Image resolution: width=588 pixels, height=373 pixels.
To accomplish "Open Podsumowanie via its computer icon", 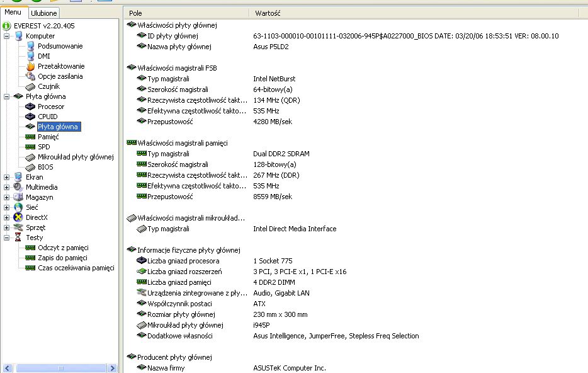I will (30, 46).
